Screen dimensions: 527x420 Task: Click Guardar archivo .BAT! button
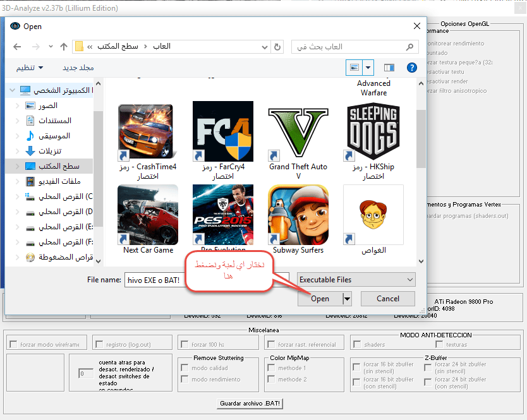coord(250,403)
